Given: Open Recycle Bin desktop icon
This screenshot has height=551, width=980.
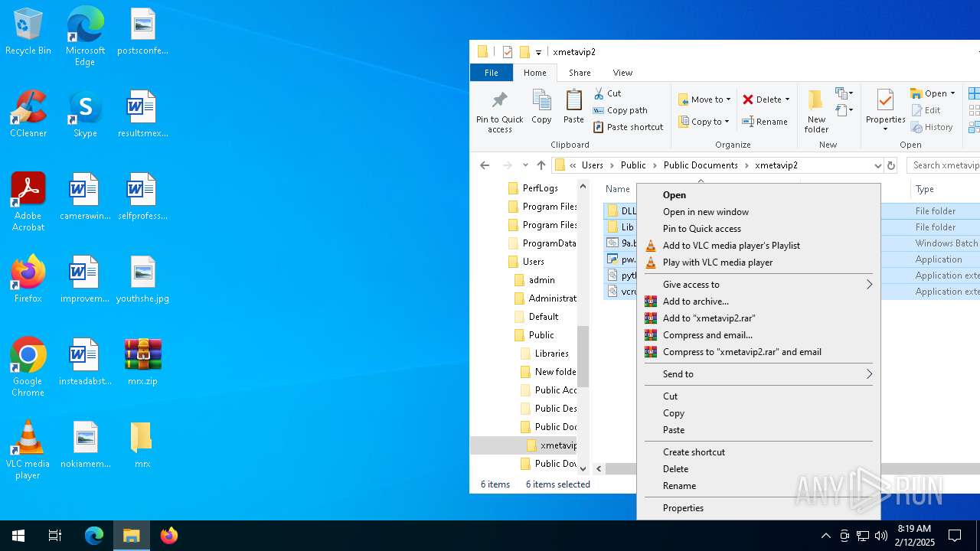Looking at the screenshot, I should point(28,32).
